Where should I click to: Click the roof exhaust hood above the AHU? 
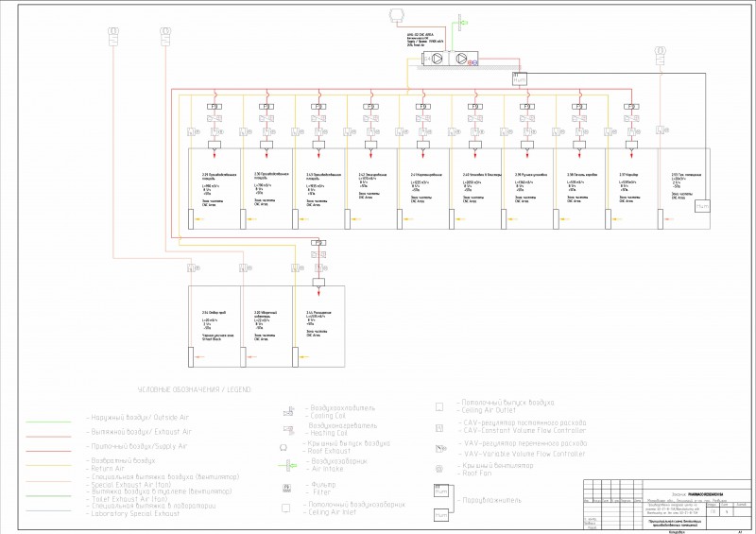tap(398, 15)
